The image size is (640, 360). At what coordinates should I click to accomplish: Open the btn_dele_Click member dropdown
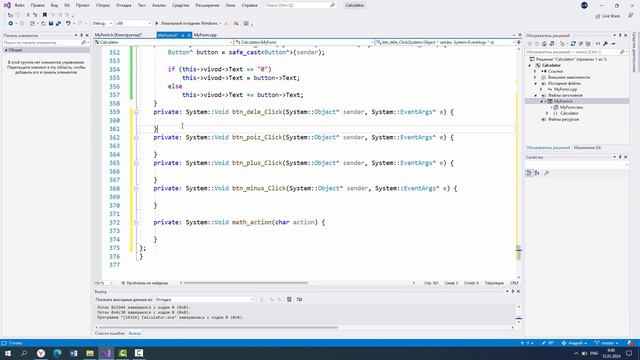pos(445,42)
